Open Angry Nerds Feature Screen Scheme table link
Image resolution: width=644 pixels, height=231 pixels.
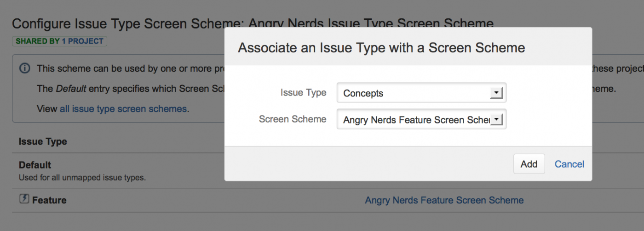tap(444, 200)
